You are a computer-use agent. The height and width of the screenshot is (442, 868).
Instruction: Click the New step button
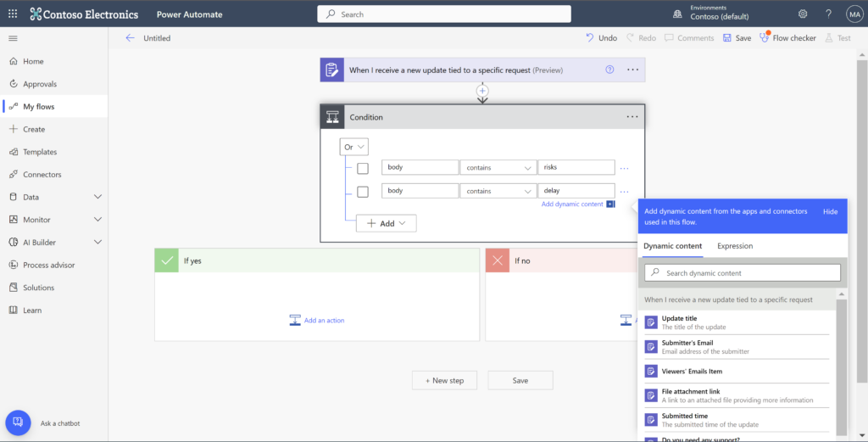(x=444, y=381)
